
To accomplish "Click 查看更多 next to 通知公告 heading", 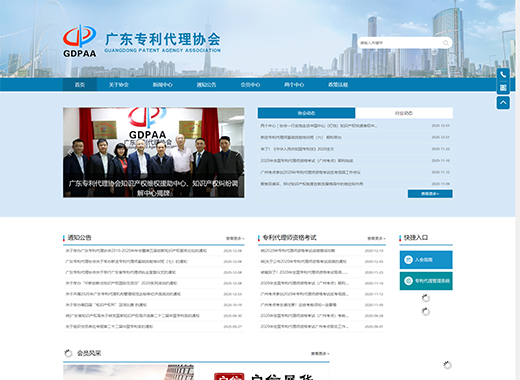I will tap(235, 238).
